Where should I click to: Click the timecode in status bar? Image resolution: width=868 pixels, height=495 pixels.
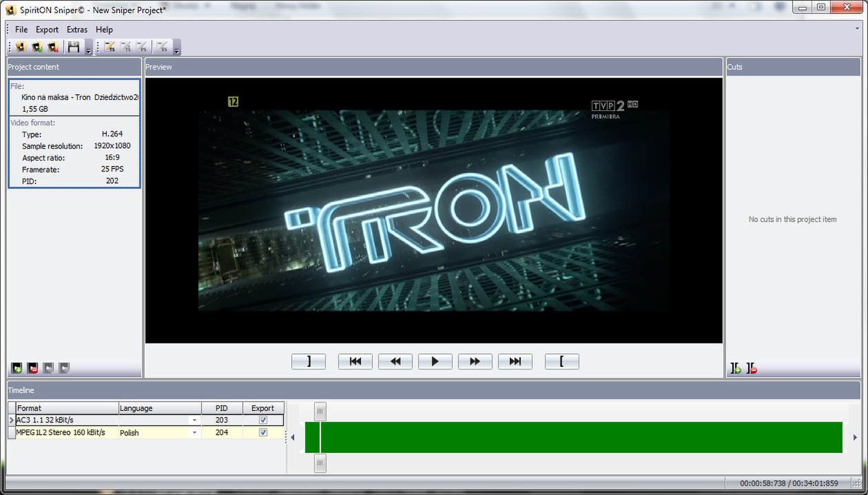pyautogui.click(x=789, y=483)
